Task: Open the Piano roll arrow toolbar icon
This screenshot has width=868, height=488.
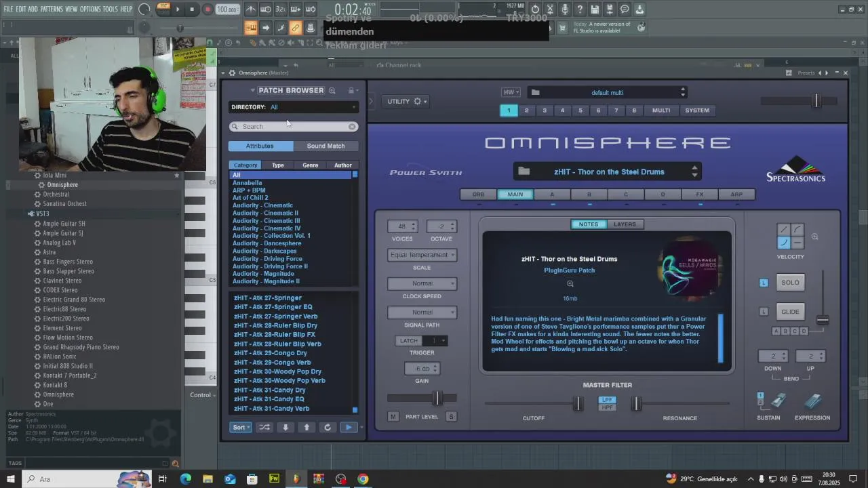Action: coord(266,28)
